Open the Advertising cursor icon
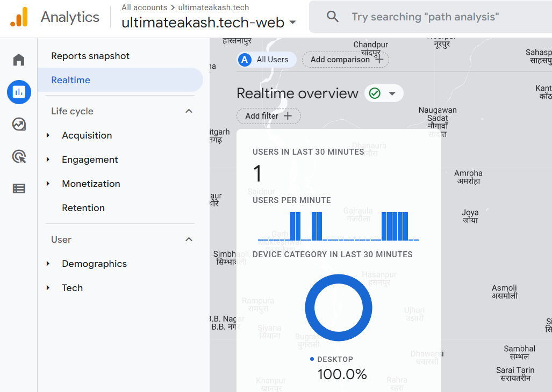552x392 pixels. 19,157
